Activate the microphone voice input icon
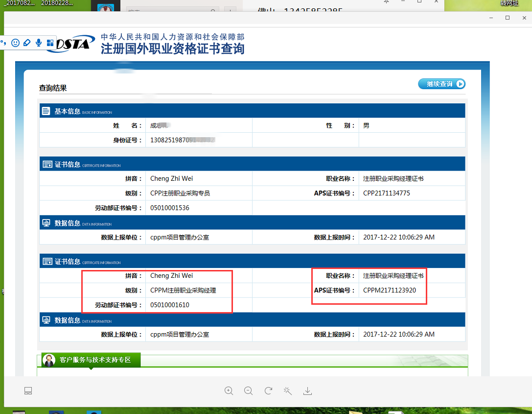Viewport: 532px width, 414px height. click(39, 43)
